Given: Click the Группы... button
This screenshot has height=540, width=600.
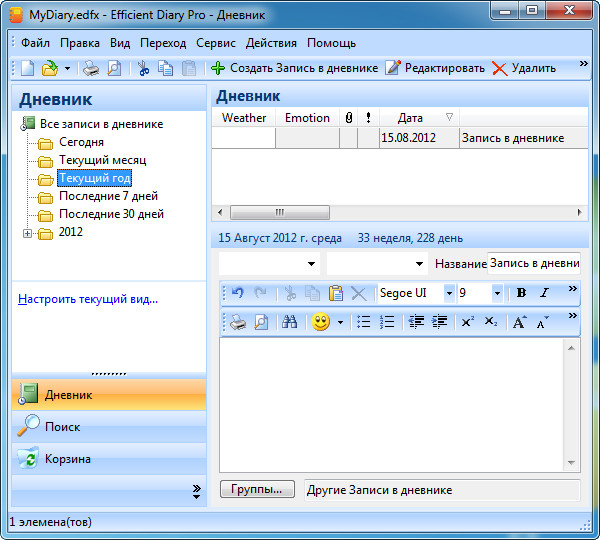Looking at the screenshot, I should 257,490.
